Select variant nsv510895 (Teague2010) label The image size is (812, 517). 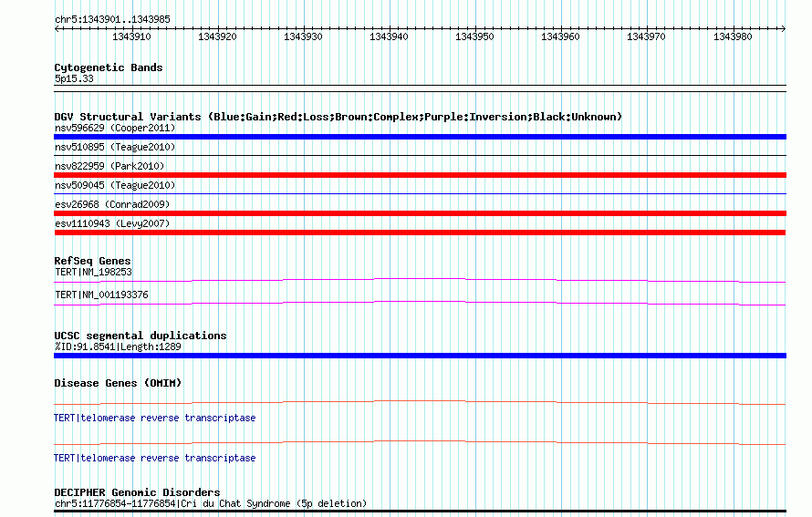[x=115, y=147]
